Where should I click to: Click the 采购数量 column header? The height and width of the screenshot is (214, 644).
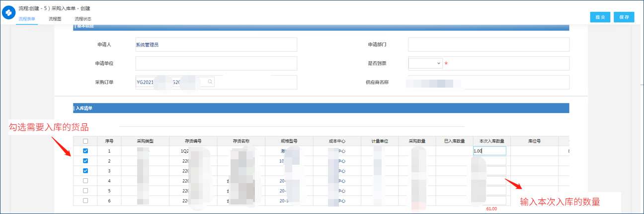pyautogui.click(x=417, y=141)
